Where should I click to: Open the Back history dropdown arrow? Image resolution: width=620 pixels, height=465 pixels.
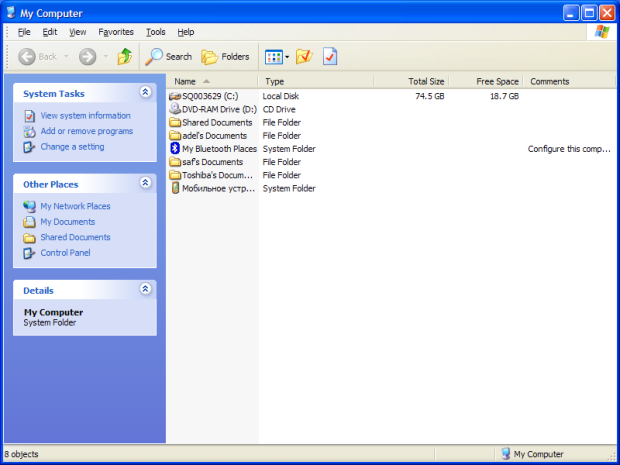(x=66, y=57)
